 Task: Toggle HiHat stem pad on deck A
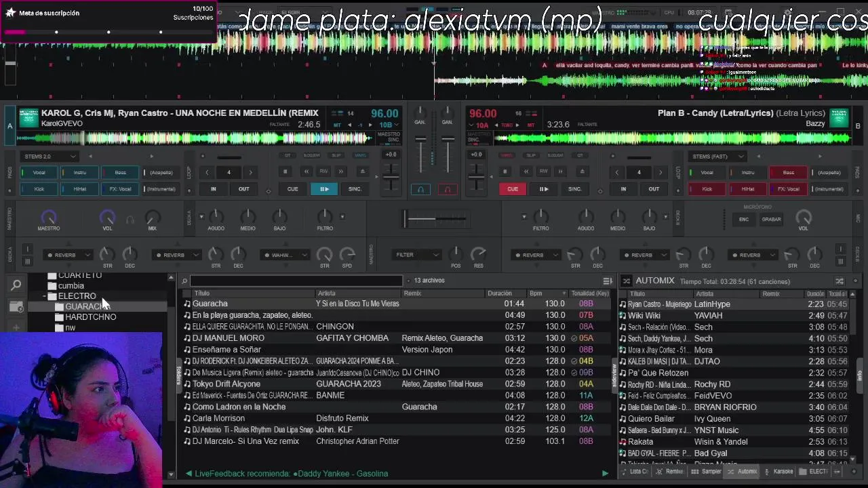[x=80, y=189]
